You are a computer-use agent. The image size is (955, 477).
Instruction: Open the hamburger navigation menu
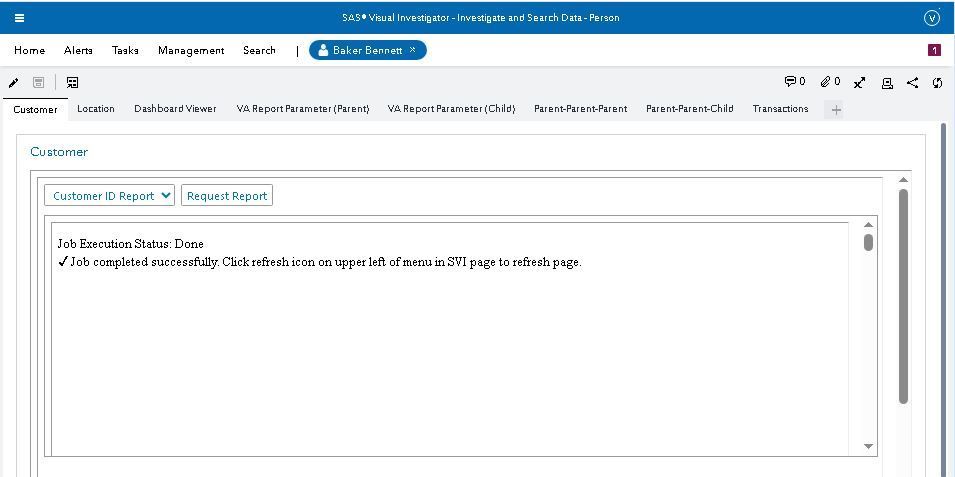[19, 18]
